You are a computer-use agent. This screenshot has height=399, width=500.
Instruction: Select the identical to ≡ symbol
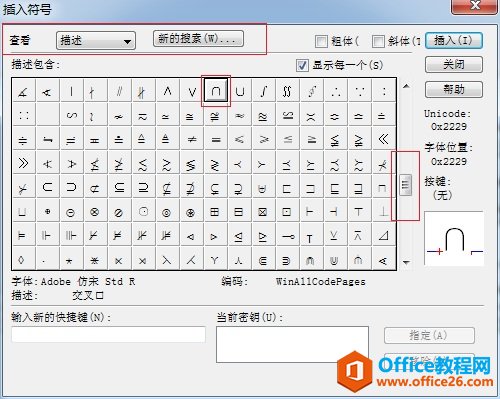point(216,139)
